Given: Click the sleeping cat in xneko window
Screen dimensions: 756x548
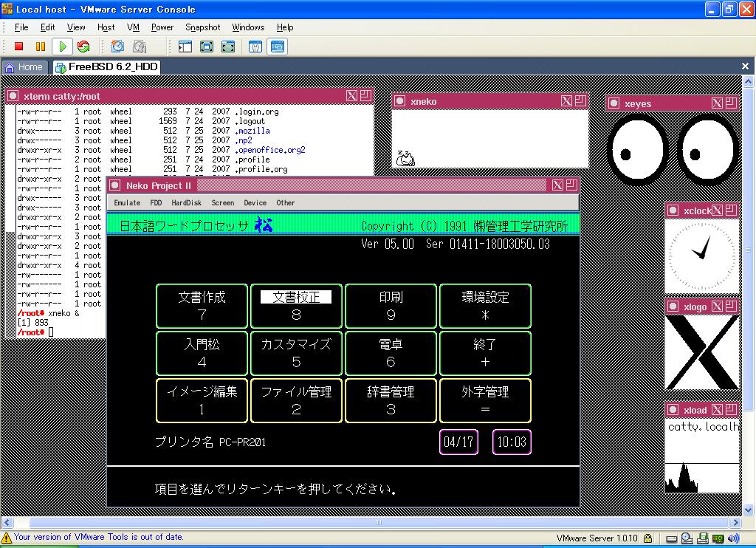Looking at the screenshot, I should pos(405,158).
